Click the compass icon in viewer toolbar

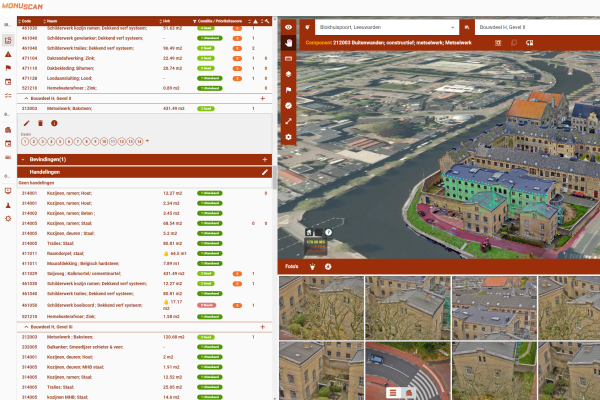pyautogui.click(x=289, y=106)
